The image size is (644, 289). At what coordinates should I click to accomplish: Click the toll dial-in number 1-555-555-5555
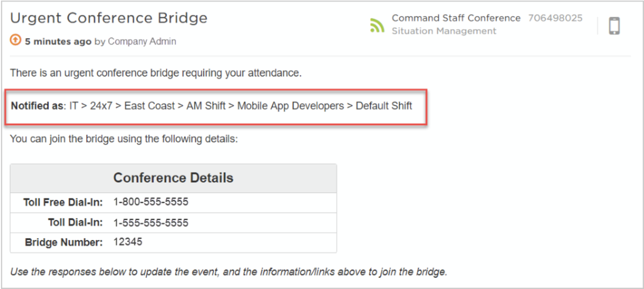151,223
